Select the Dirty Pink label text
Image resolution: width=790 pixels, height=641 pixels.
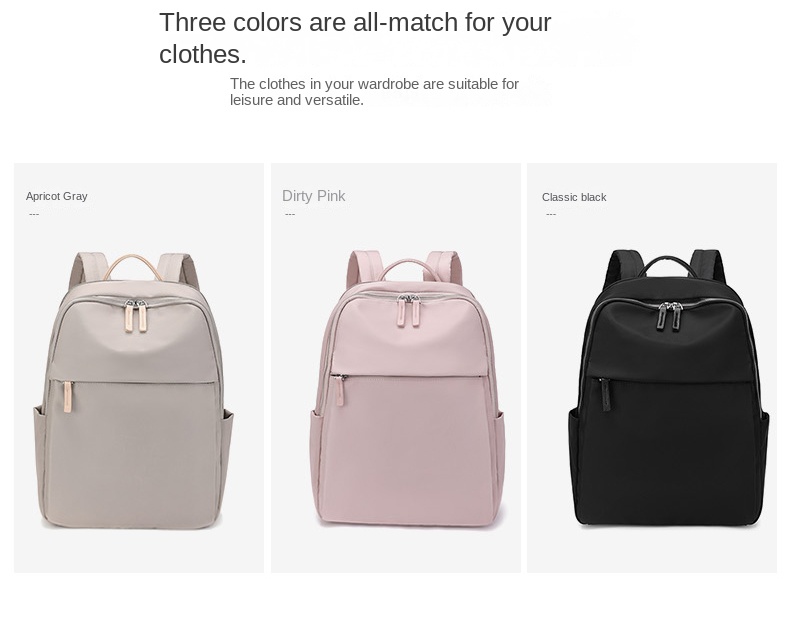point(313,196)
